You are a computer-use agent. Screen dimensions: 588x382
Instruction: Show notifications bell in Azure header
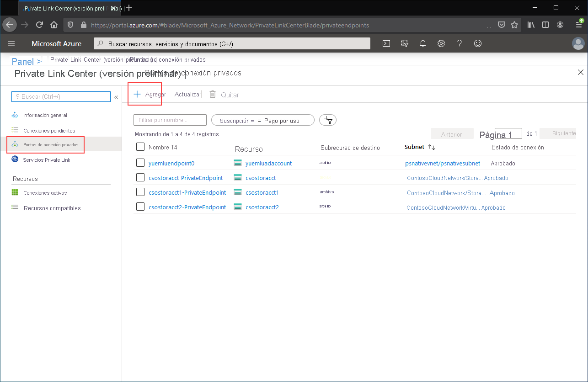click(x=423, y=43)
